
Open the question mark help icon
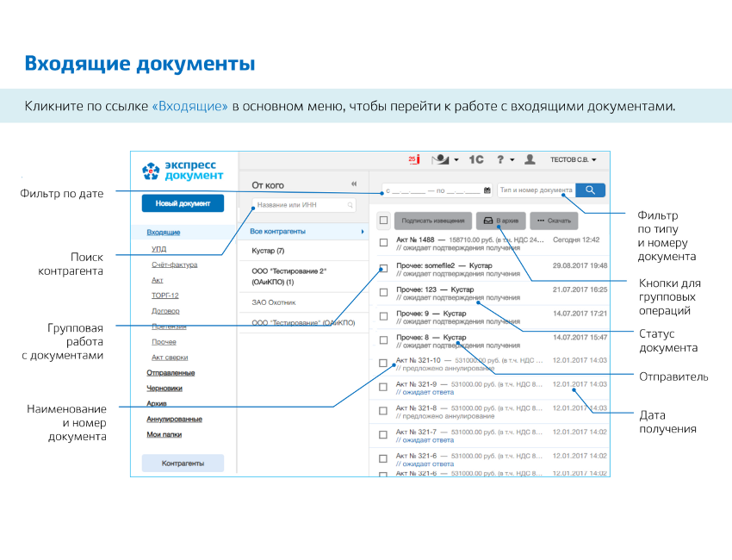500,159
